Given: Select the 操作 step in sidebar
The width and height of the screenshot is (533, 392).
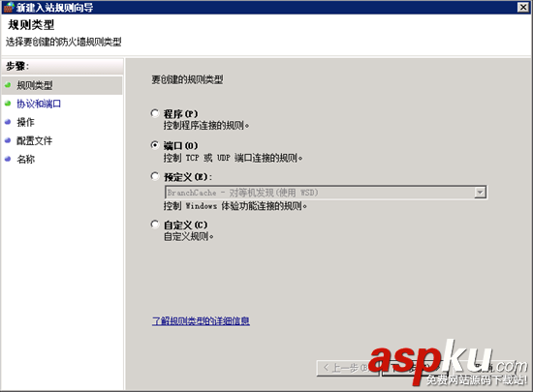Looking at the screenshot, I should tap(26, 122).
